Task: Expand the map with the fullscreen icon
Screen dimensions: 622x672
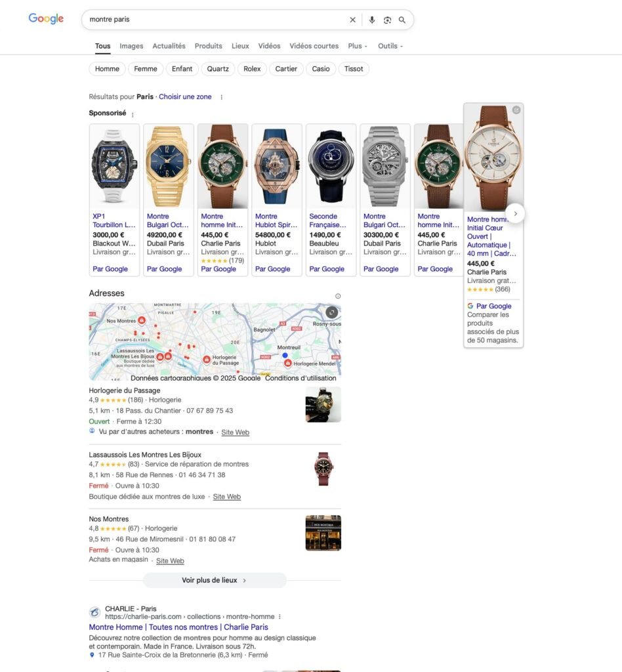Action: 332,312
